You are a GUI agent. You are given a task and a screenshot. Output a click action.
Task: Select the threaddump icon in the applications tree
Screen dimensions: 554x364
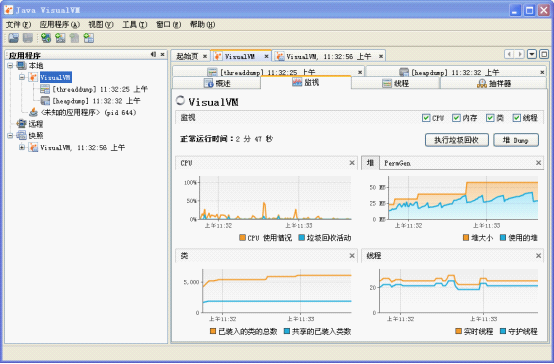[x=45, y=89]
